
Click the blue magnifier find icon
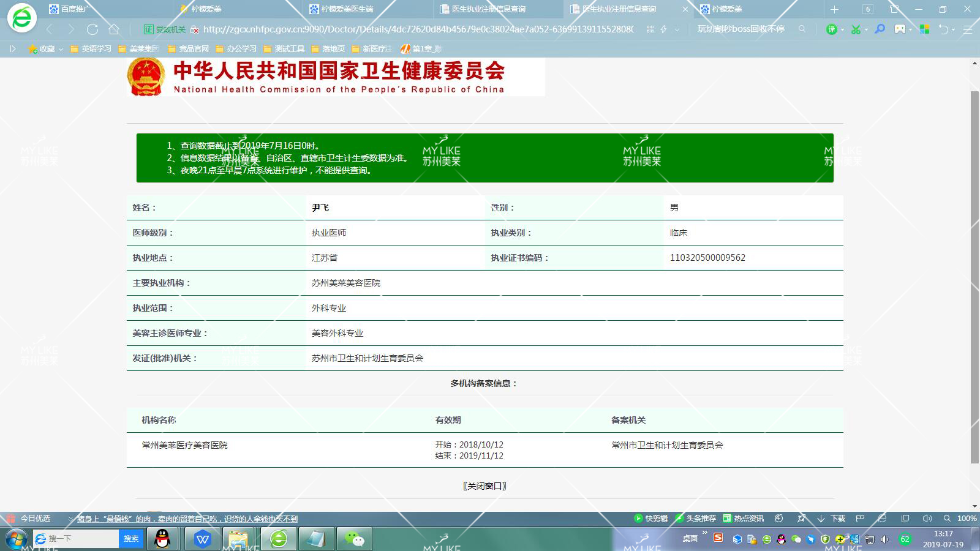point(880,29)
